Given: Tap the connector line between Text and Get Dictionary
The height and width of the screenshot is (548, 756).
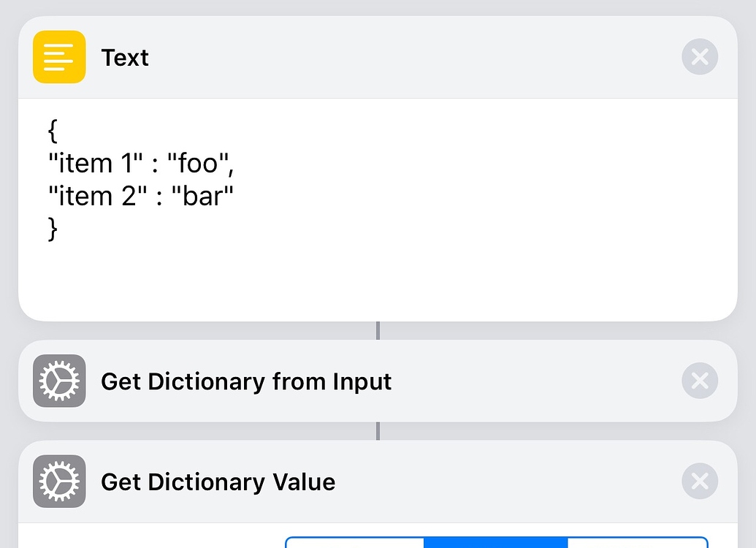Looking at the screenshot, I should pos(378,330).
